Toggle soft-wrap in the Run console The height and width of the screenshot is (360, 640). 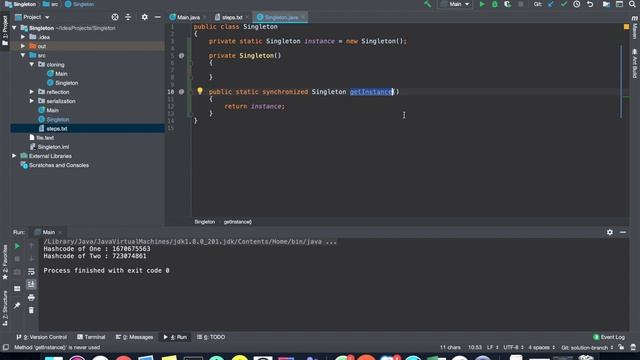[31, 272]
